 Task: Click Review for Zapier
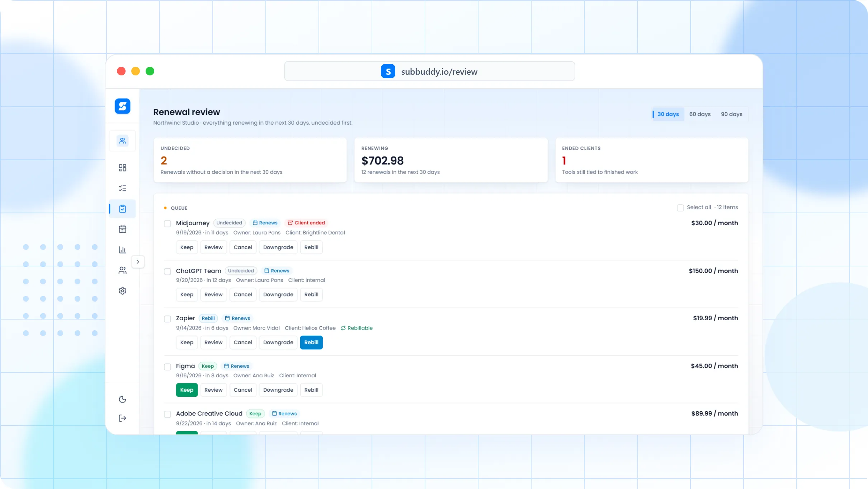pos(213,343)
